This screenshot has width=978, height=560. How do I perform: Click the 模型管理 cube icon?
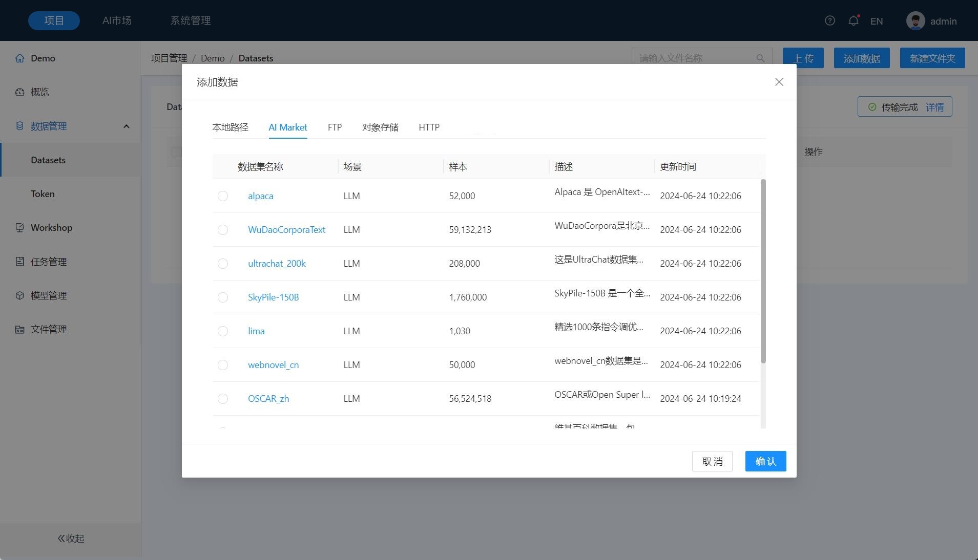click(x=19, y=295)
